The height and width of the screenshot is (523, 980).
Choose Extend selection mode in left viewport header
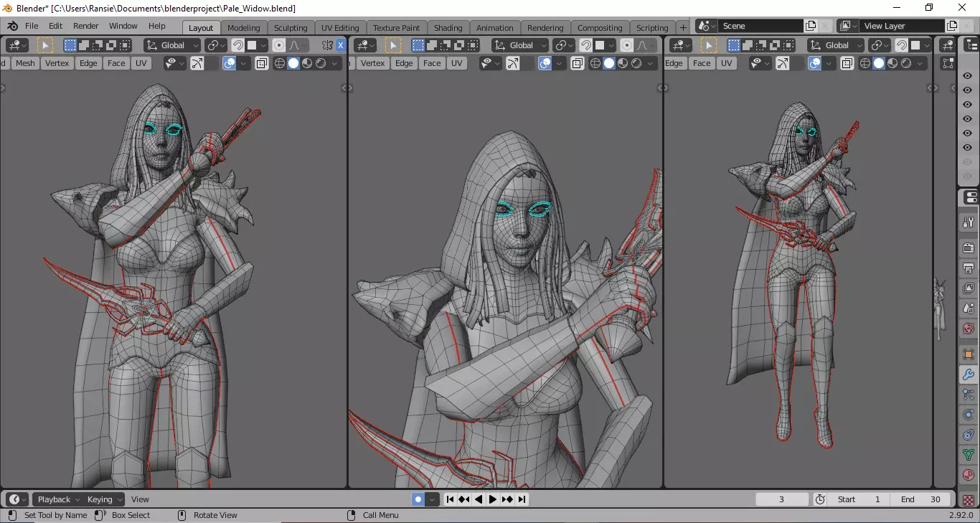click(x=84, y=45)
